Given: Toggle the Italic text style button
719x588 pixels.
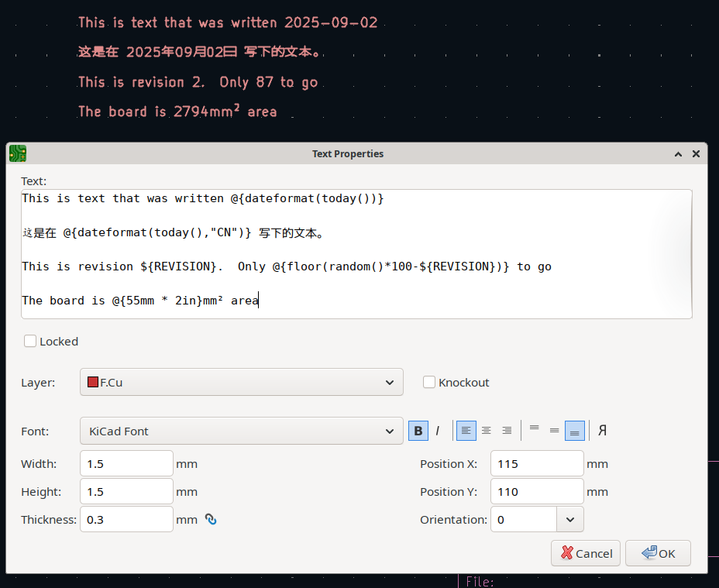Looking at the screenshot, I should [438, 431].
